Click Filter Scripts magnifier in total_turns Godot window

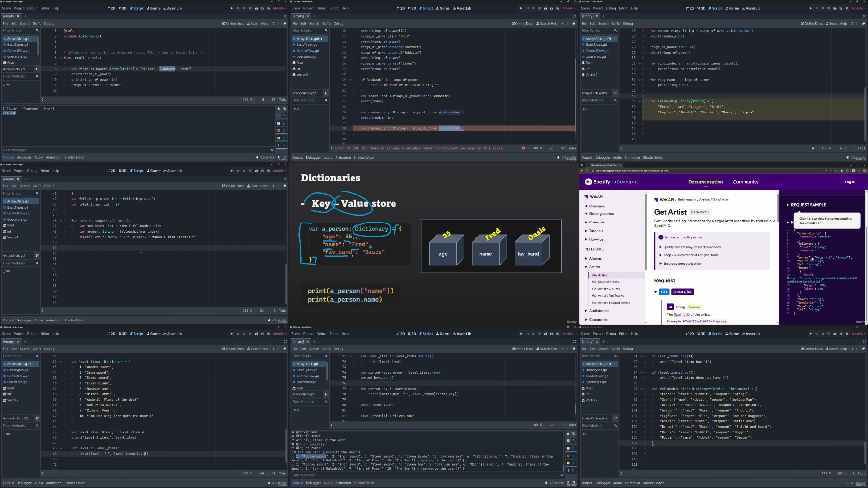pyautogui.click(x=37, y=193)
